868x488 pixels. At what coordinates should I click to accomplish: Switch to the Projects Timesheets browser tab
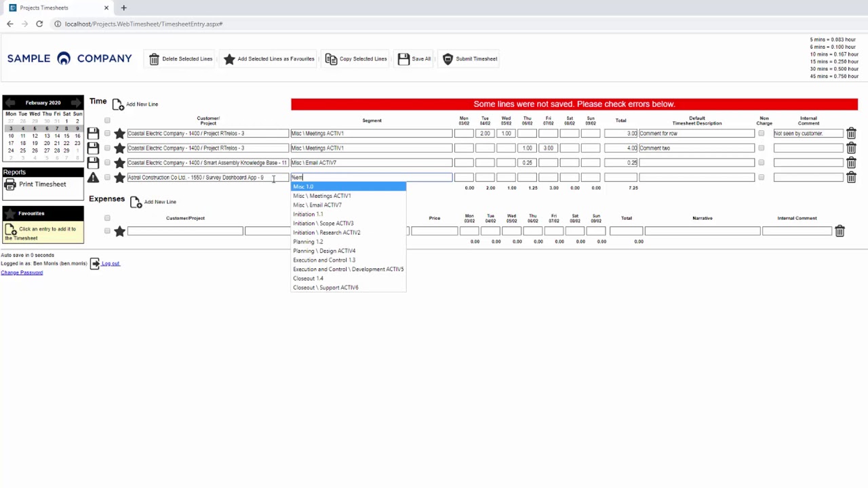point(58,7)
